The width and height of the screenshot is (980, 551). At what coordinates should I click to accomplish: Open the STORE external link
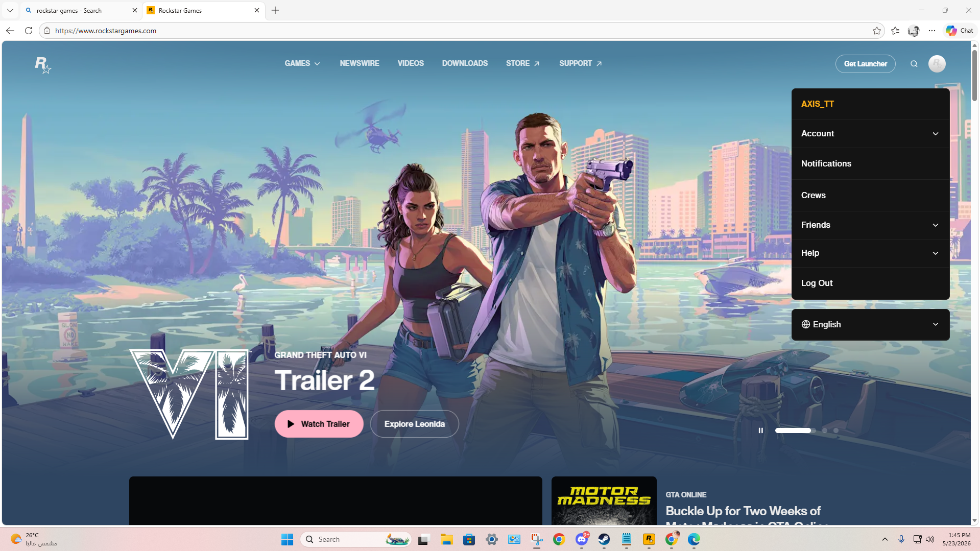(523, 63)
